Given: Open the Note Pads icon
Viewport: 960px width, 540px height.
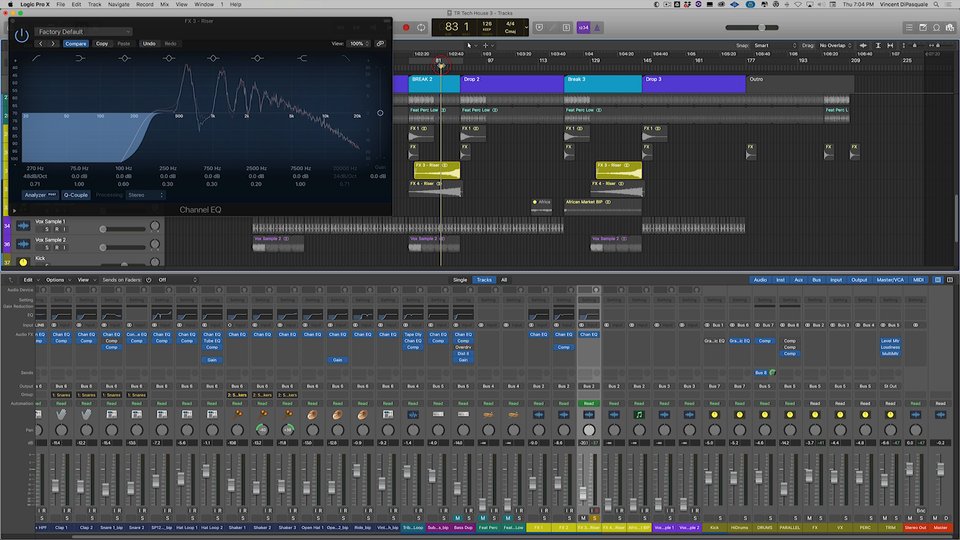Looking at the screenshot, I should [923, 28].
